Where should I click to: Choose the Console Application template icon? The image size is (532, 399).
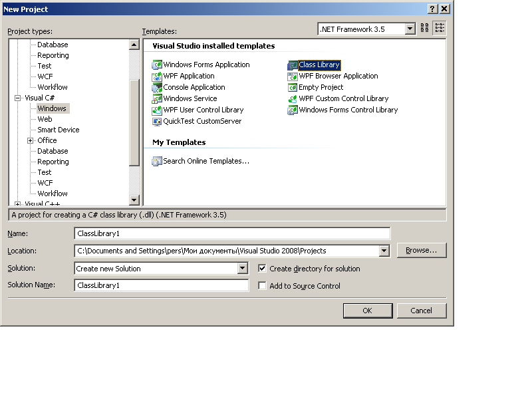point(157,87)
